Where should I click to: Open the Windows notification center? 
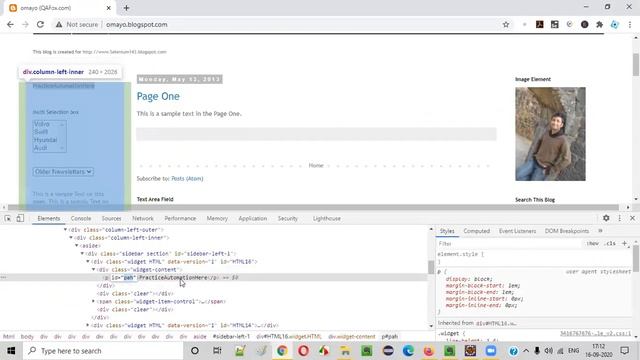coord(624,351)
